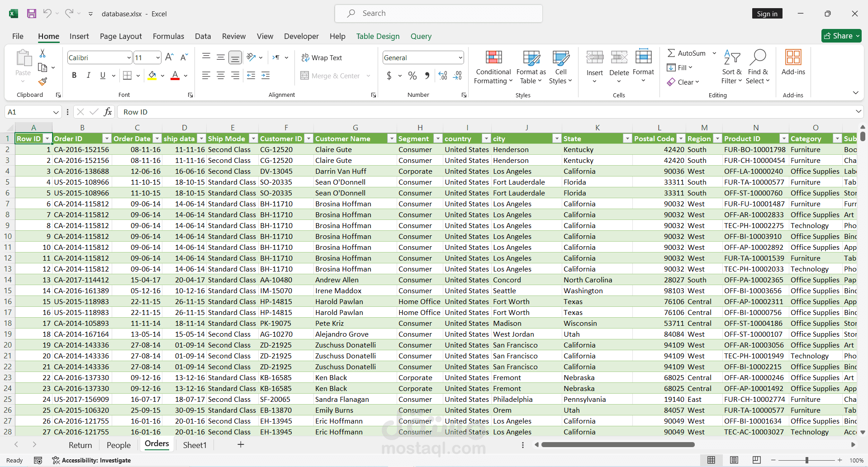Viewport: 868px width, 467px height.
Task: Click the zoom slider handle
Action: point(806,460)
